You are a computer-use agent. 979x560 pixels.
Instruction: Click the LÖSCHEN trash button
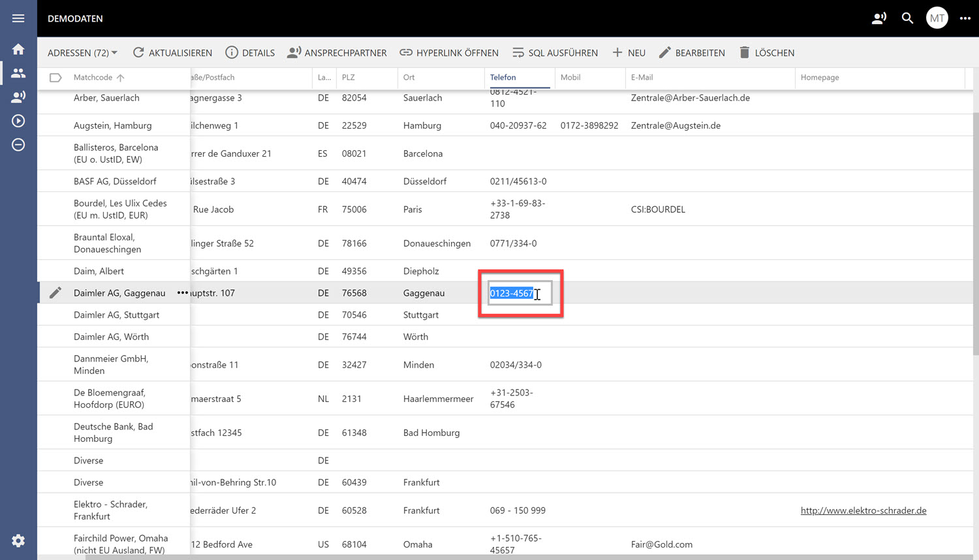pos(766,53)
